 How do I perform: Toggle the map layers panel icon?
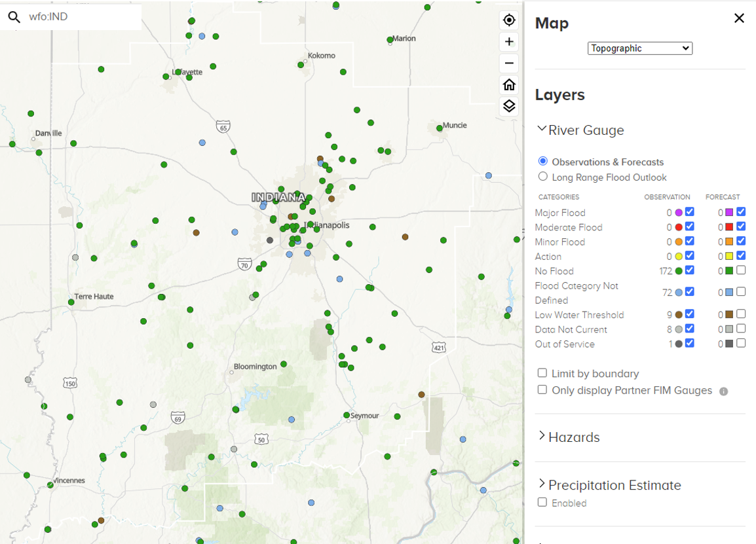pyautogui.click(x=509, y=105)
